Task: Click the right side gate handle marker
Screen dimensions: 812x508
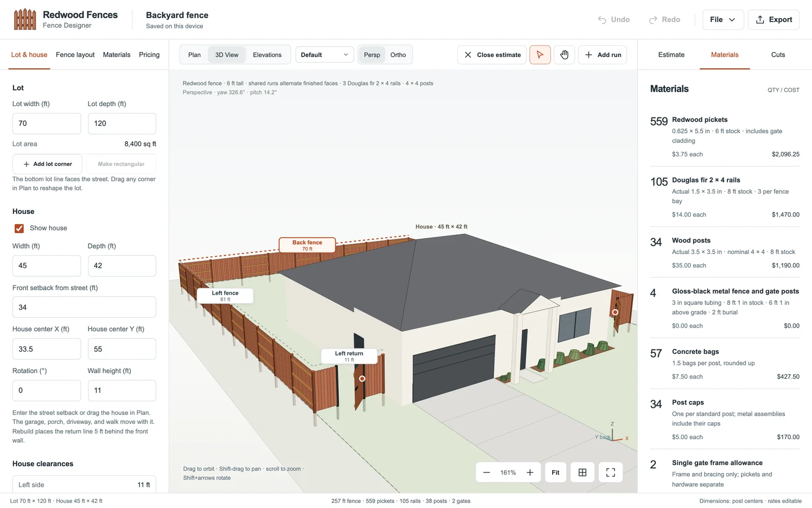Action: point(615,312)
